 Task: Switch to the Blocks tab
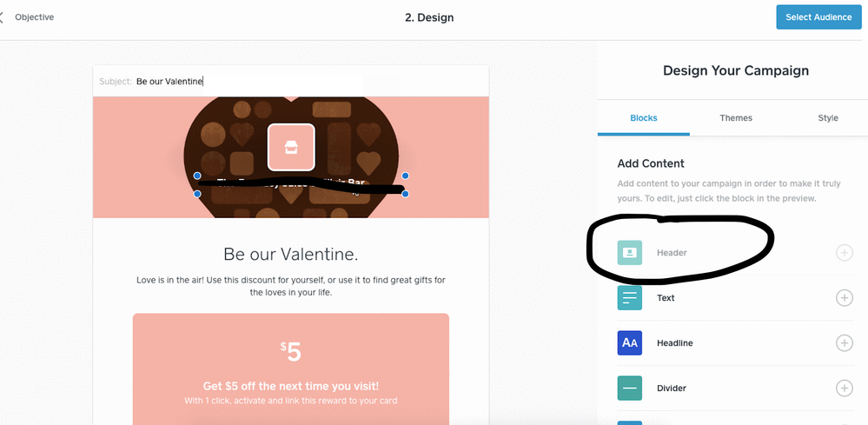click(x=643, y=118)
